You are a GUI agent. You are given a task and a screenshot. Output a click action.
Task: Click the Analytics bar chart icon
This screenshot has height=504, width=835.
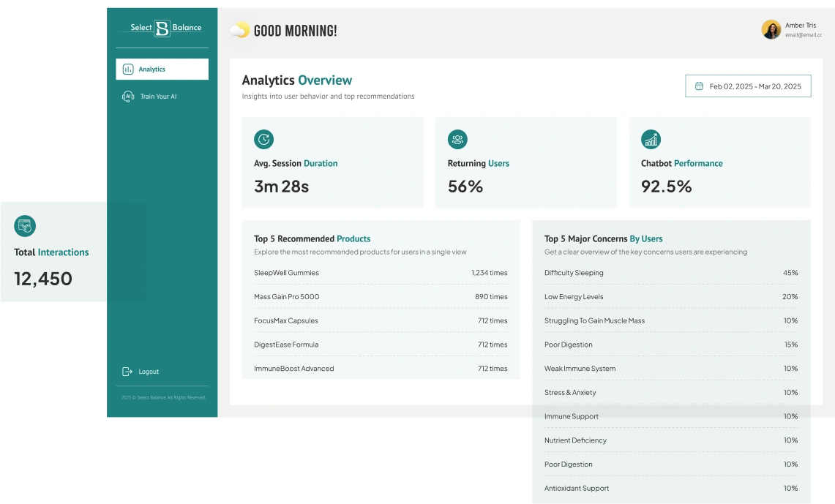coord(128,69)
